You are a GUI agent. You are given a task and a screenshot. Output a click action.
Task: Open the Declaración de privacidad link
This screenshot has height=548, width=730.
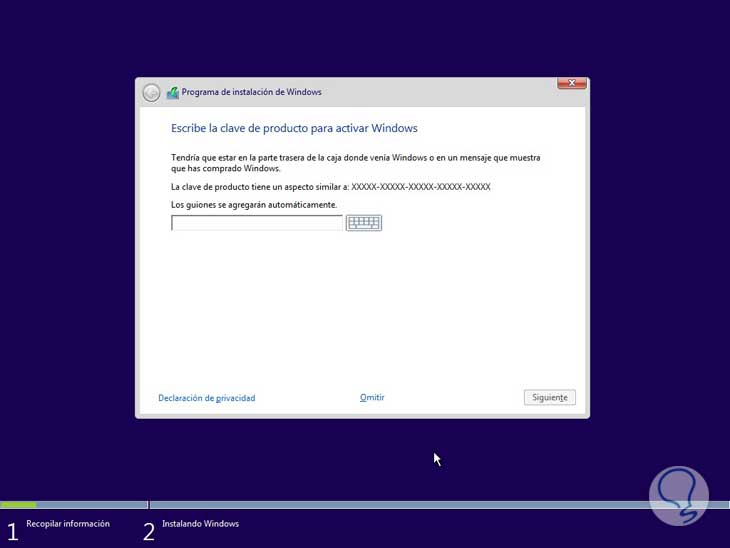pos(207,398)
